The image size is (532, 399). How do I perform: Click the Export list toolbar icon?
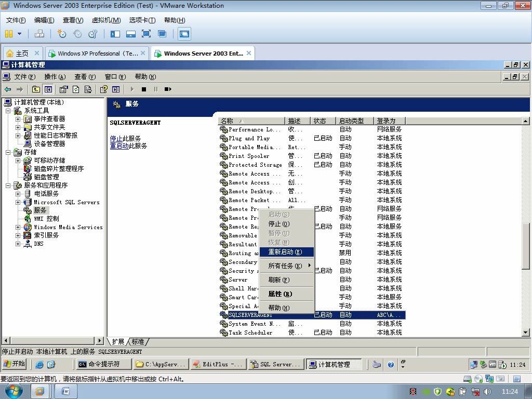click(88, 89)
